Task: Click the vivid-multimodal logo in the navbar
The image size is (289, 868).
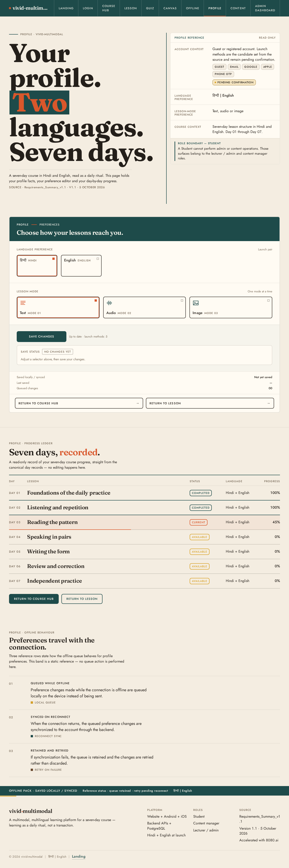Action: click(x=28, y=8)
